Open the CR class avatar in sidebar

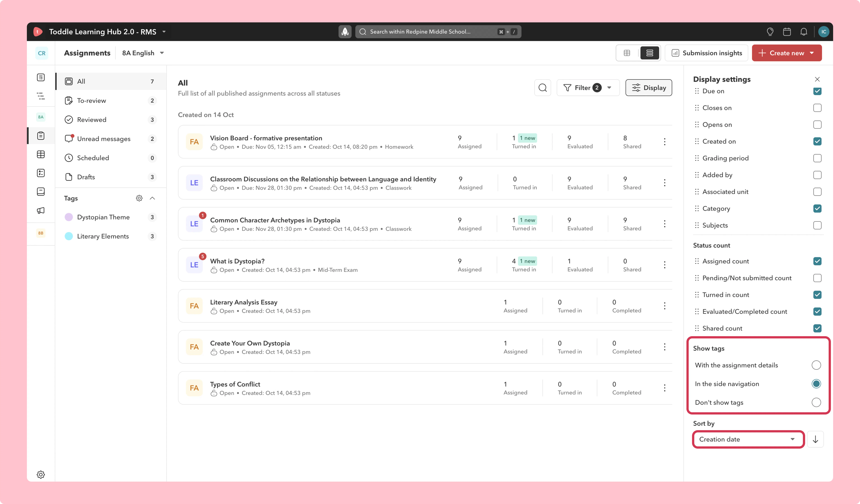tap(42, 53)
